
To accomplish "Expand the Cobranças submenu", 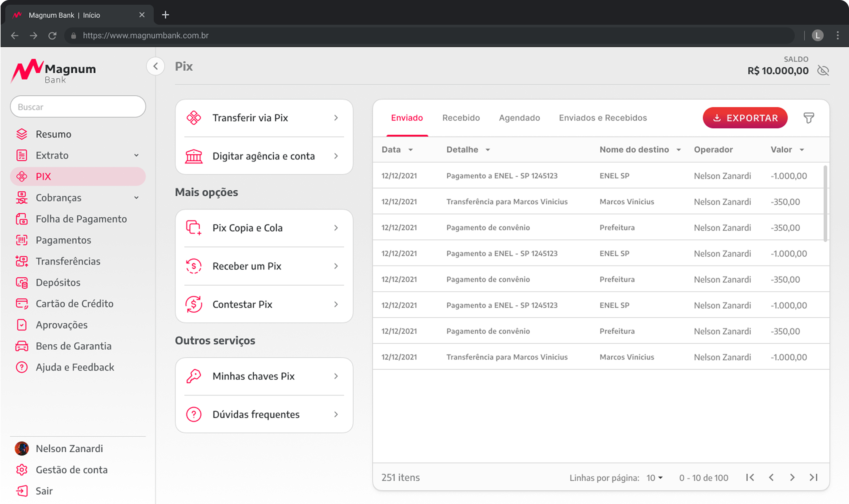I will (x=136, y=198).
